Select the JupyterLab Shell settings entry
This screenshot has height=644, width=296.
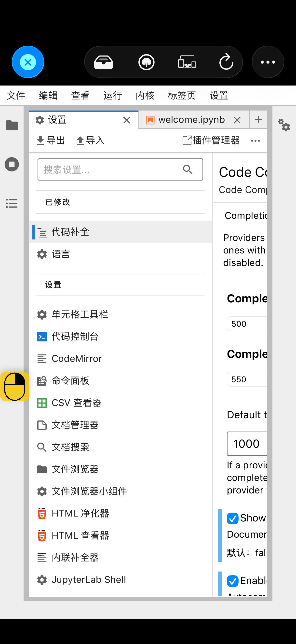[x=121, y=580]
